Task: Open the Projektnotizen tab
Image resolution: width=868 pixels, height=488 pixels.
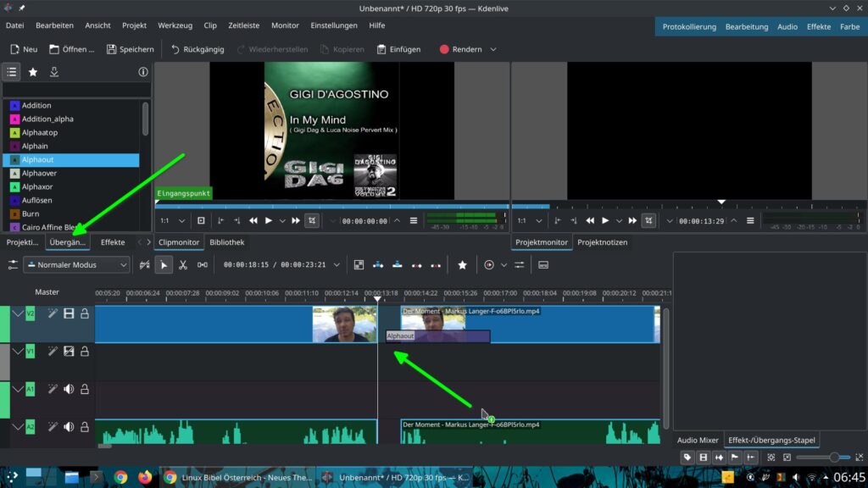Action: pos(603,242)
